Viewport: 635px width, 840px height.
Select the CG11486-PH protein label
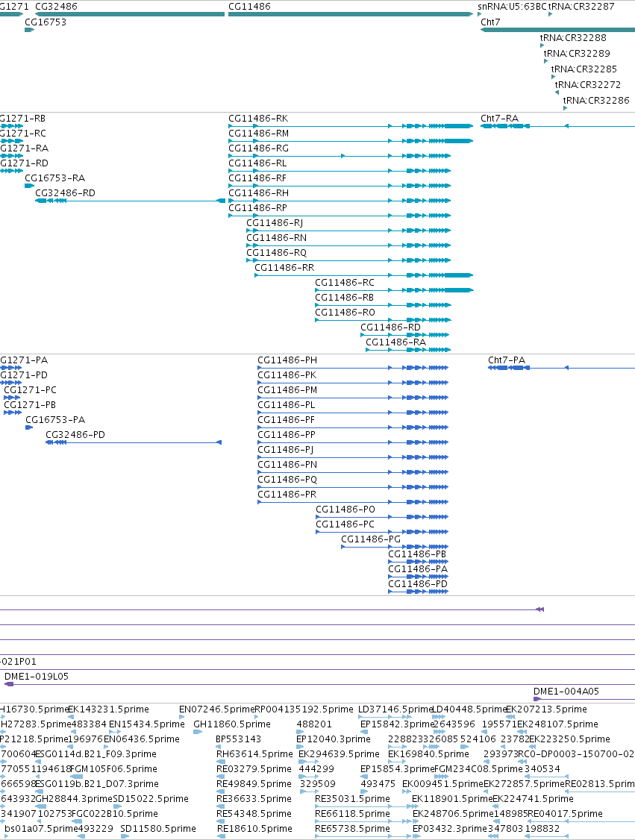click(x=287, y=360)
